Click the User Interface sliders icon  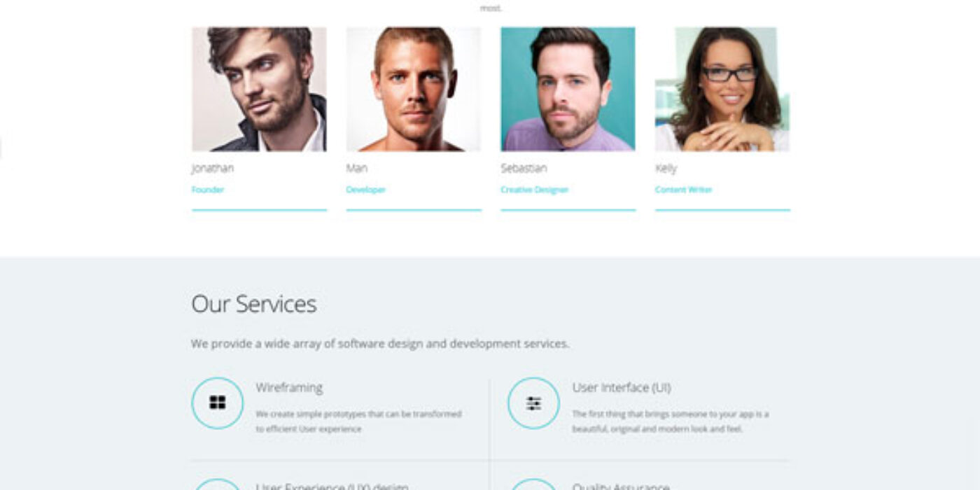(x=533, y=403)
